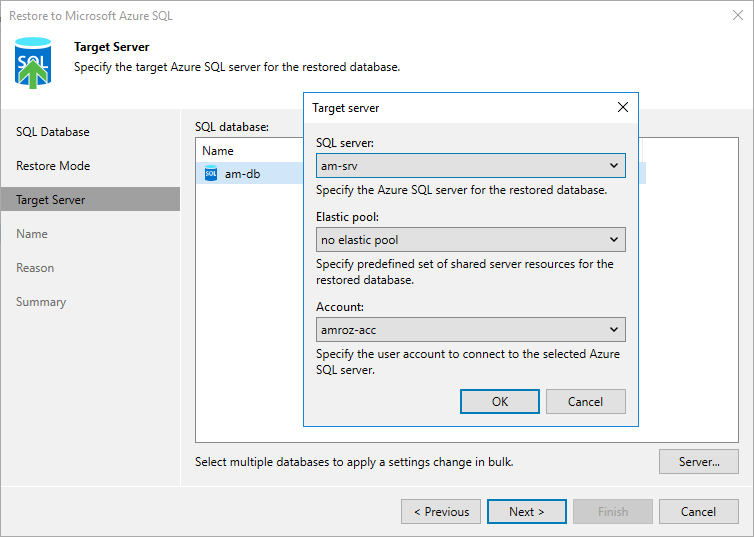Cancel the Target server dialog
Viewport: 754px width, 537px height.
click(585, 402)
